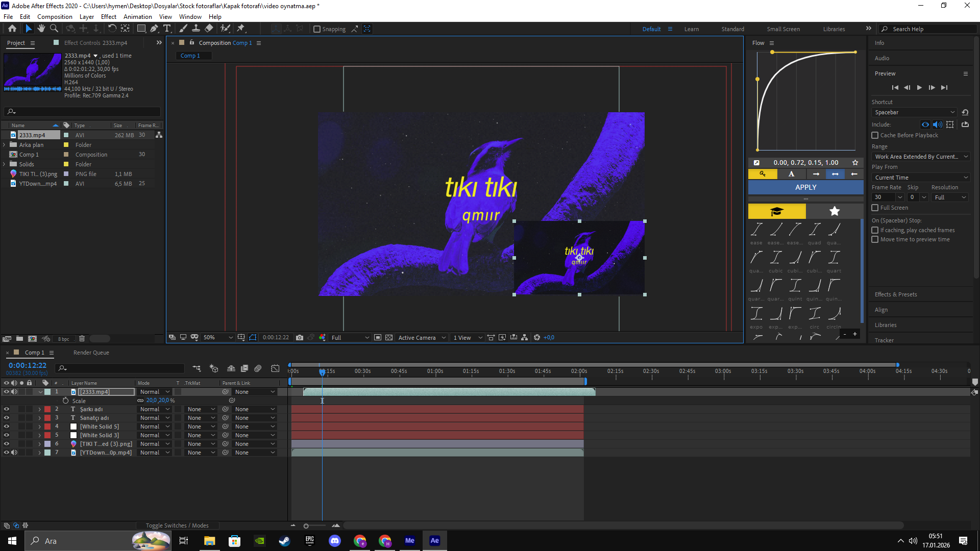Select the Clone Stamp tool
The width and height of the screenshot is (980, 551).
coord(196,29)
